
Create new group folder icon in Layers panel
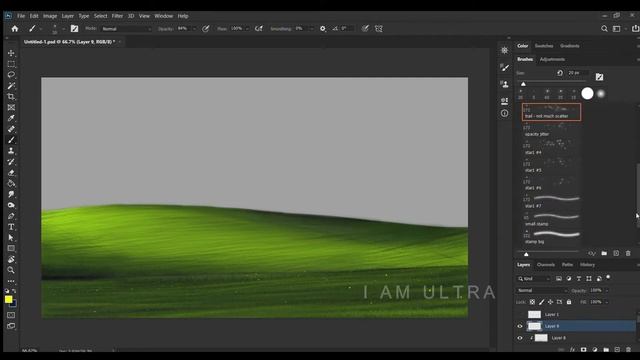(x=606, y=349)
